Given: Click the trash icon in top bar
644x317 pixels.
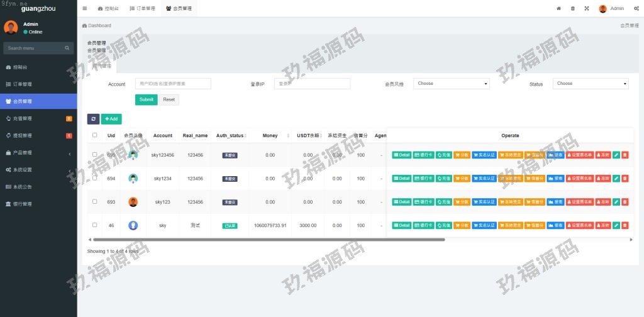Looking at the screenshot, I should pyautogui.click(x=572, y=9).
